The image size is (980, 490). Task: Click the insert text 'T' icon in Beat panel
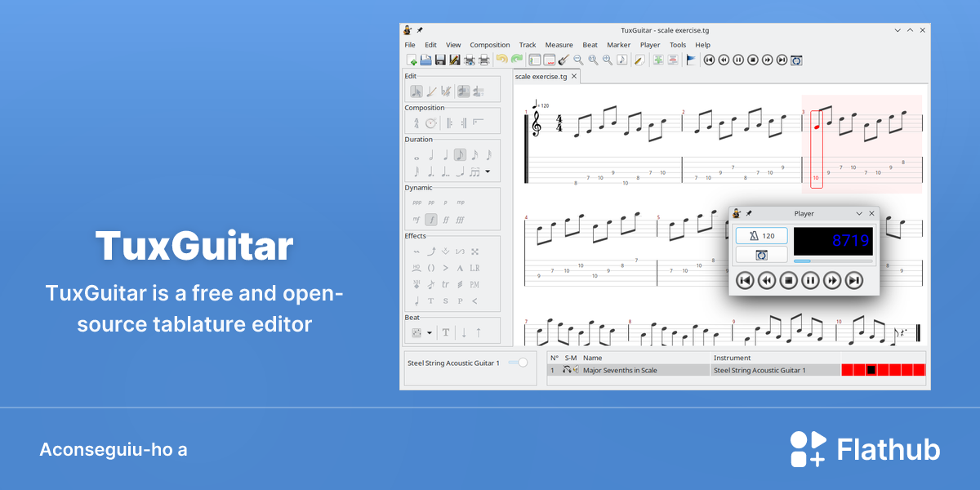coord(446,332)
